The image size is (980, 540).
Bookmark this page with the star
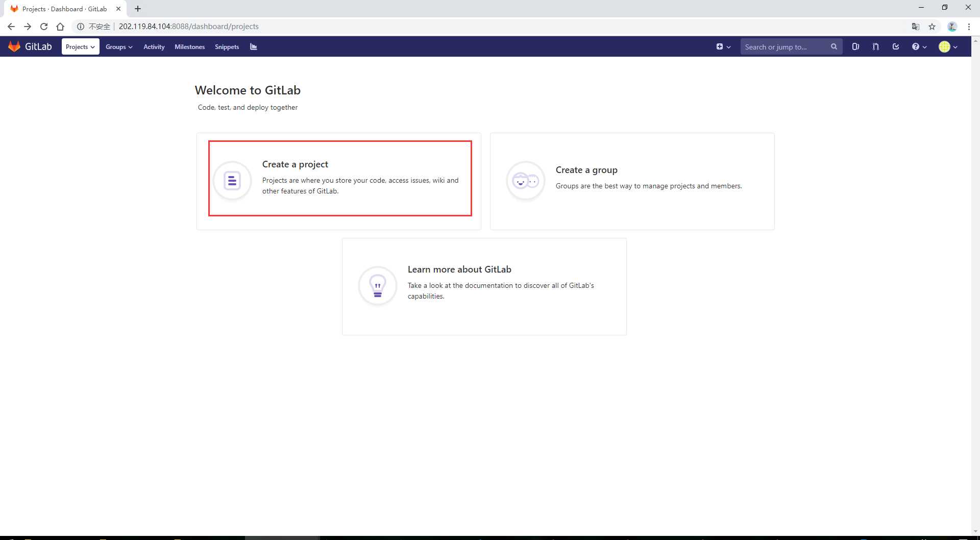(932, 27)
